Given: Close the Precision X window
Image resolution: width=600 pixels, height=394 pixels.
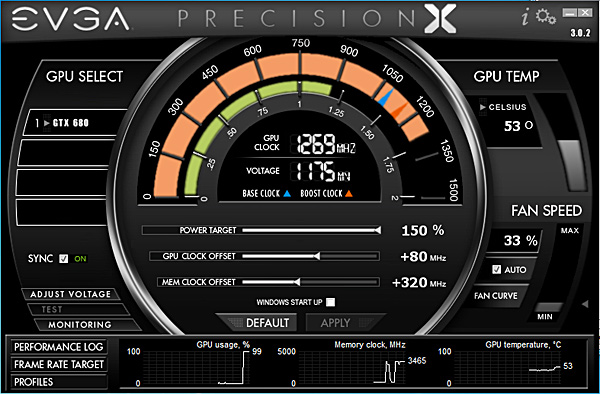Looking at the screenshot, I should click(x=585, y=13).
